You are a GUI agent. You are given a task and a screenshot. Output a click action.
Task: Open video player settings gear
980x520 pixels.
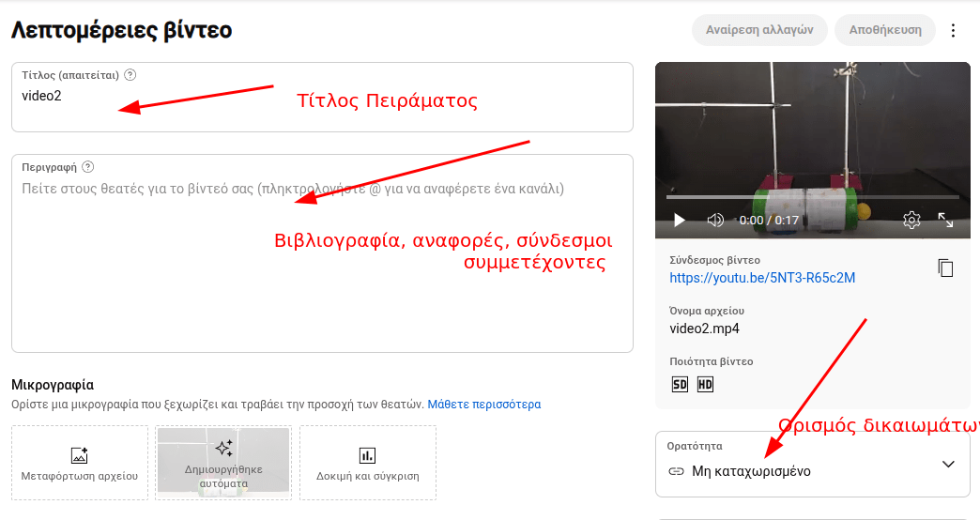pos(911,220)
